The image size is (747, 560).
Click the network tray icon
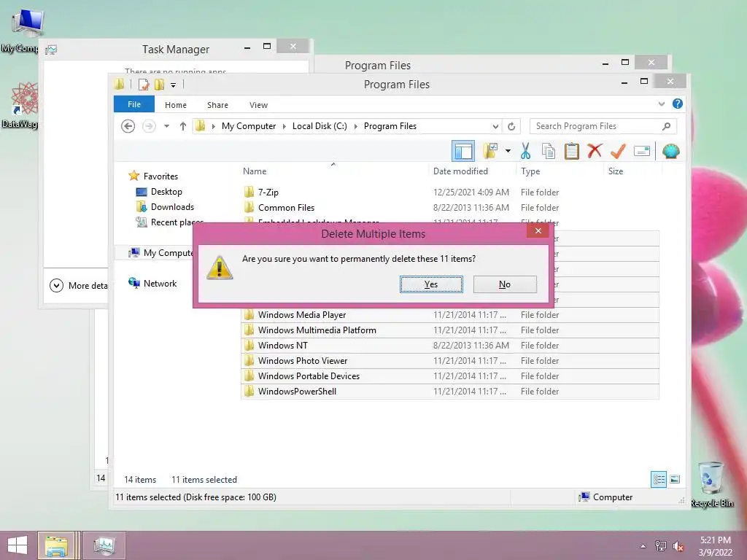660,545
